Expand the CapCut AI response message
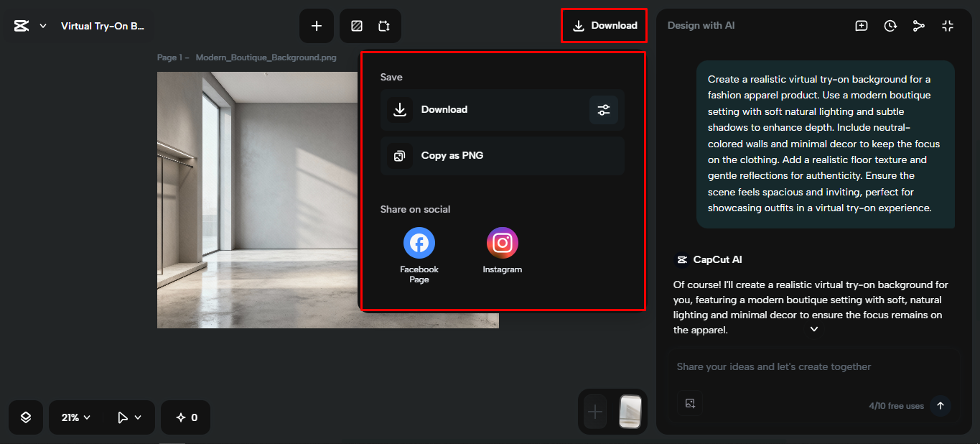 813,328
